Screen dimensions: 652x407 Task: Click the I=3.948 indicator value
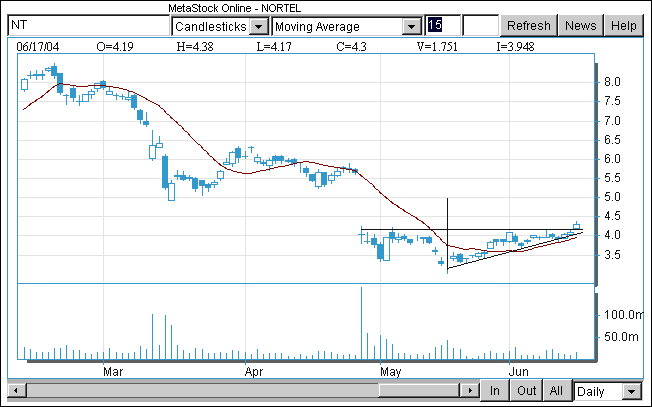(x=515, y=47)
